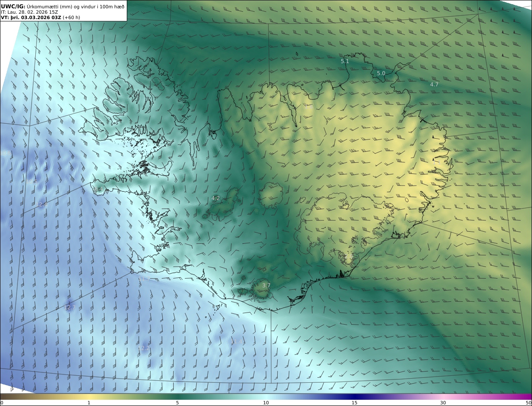Click the 5.0 precipitation value label
The height and width of the screenshot is (406, 532).
pyautogui.click(x=381, y=73)
